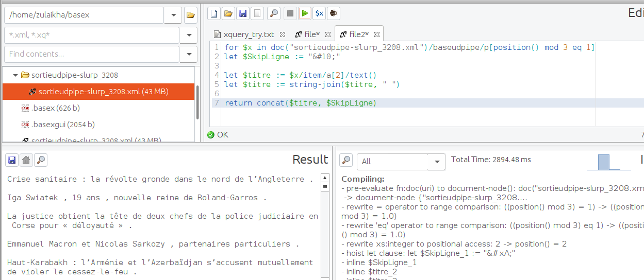Save the current editor file
Viewport: 644px width, 280px height.
click(242, 13)
